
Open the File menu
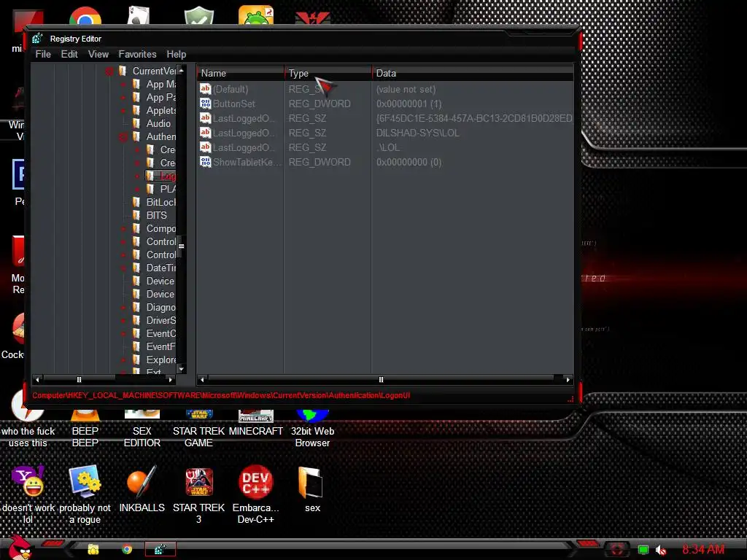point(43,54)
